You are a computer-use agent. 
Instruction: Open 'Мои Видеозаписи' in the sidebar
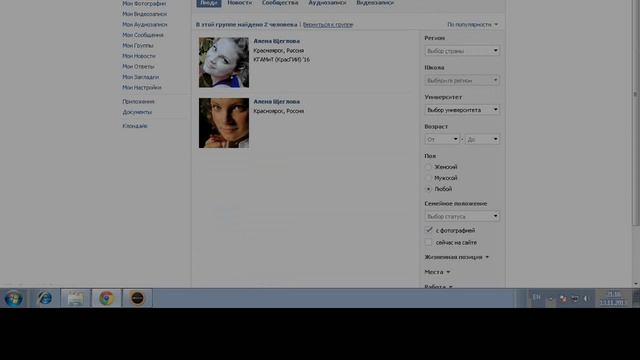[144, 14]
